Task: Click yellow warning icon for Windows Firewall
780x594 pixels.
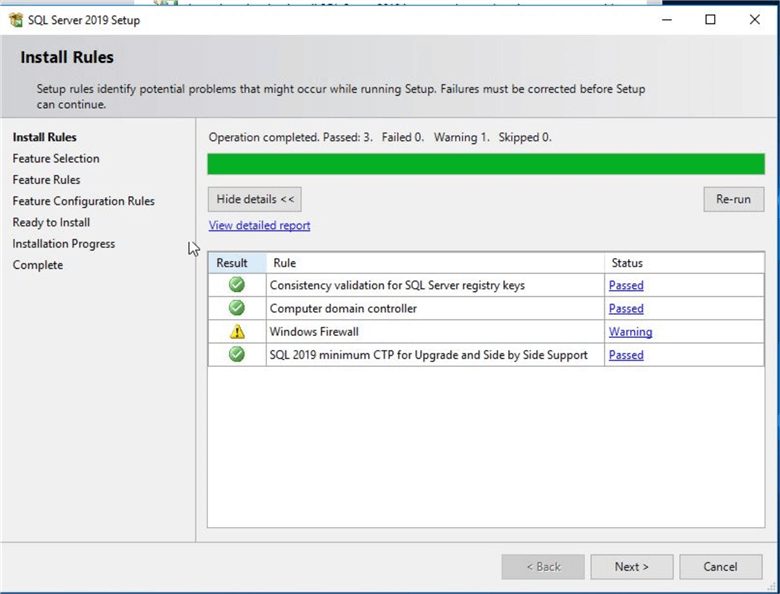Action: (237, 332)
